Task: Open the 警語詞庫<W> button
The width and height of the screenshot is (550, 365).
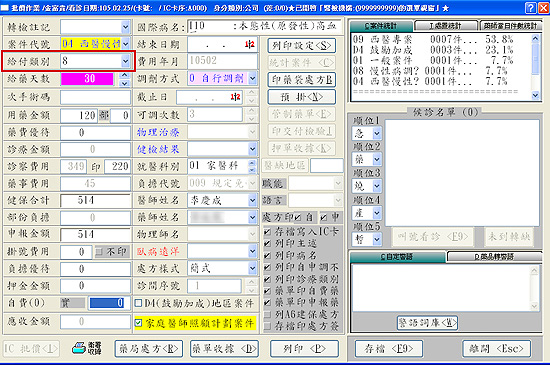Action: (x=427, y=323)
